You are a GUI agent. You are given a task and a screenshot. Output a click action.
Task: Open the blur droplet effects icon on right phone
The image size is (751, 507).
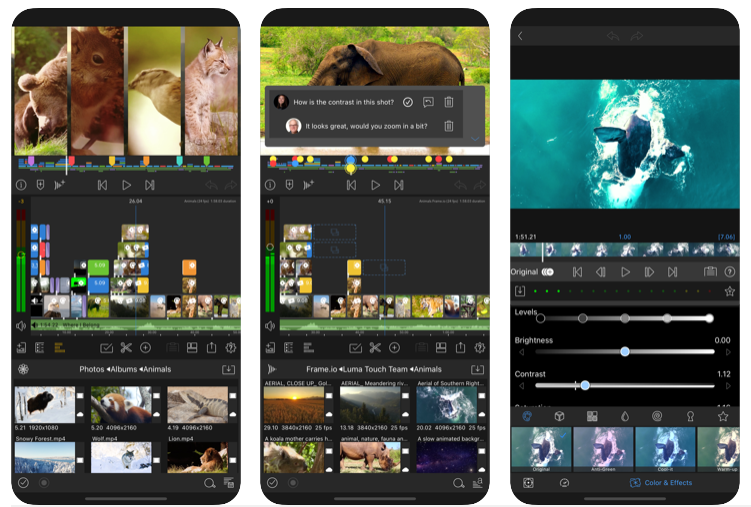click(625, 416)
